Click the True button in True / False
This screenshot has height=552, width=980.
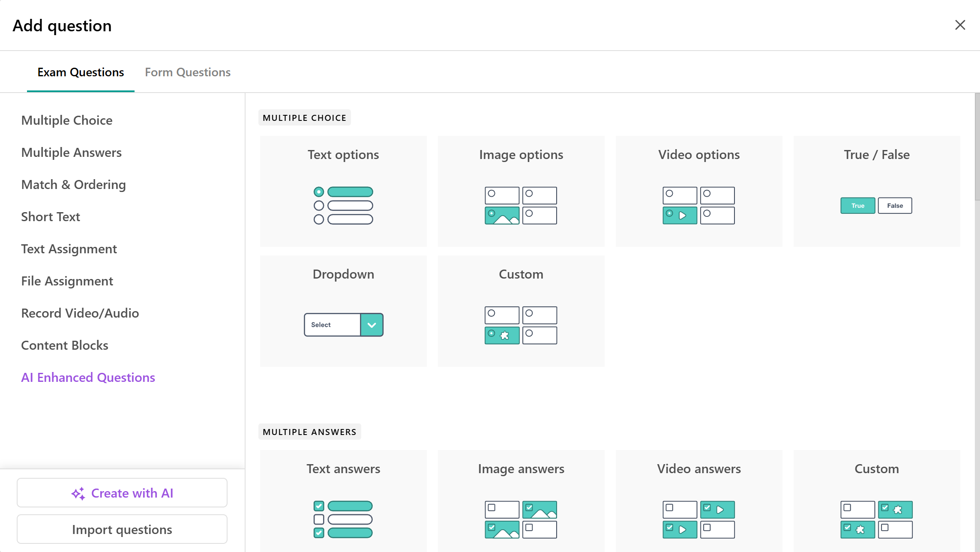coord(857,206)
